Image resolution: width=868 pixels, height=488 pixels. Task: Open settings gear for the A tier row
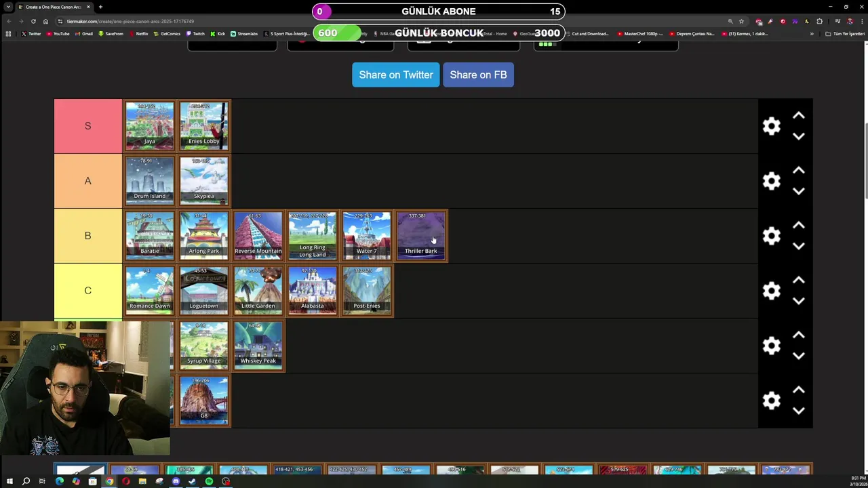pyautogui.click(x=772, y=181)
